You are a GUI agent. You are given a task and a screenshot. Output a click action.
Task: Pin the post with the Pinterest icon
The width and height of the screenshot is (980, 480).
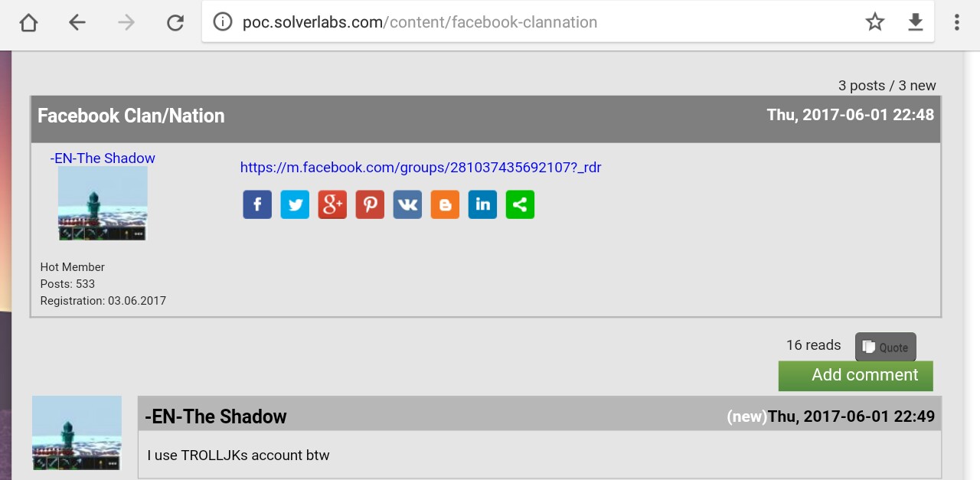pos(370,204)
